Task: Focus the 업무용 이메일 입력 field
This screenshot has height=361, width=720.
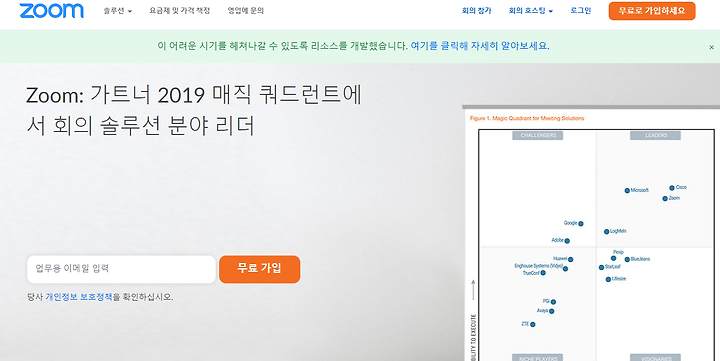Action: pos(121,269)
